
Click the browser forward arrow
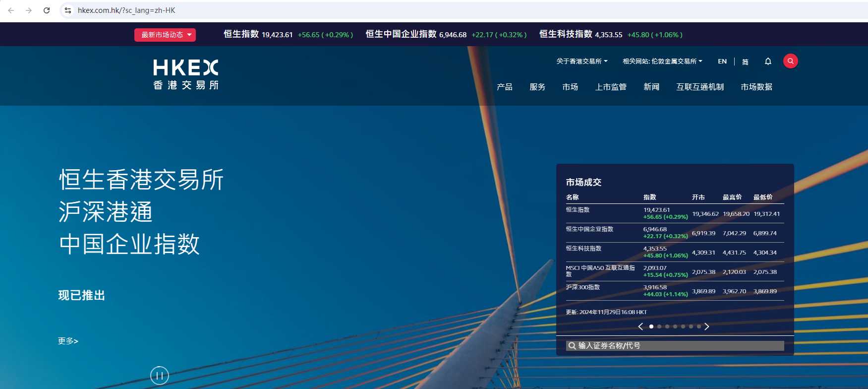point(29,10)
